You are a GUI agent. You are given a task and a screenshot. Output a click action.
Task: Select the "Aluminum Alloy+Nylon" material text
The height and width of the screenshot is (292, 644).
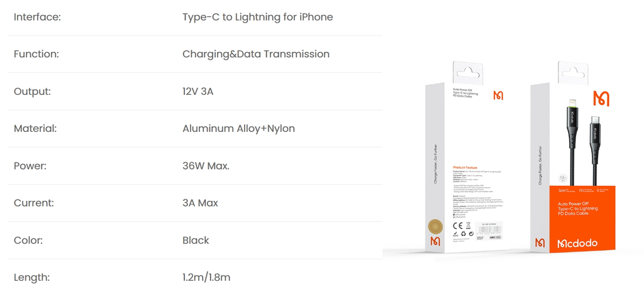(x=238, y=129)
